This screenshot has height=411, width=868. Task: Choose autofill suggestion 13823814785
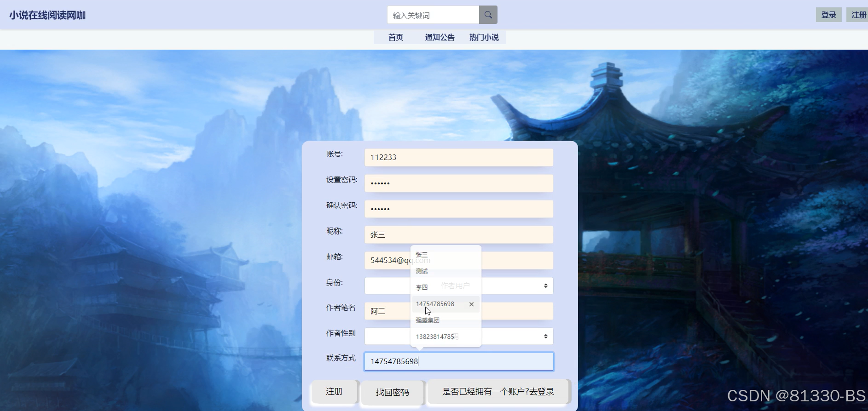[x=446, y=337]
